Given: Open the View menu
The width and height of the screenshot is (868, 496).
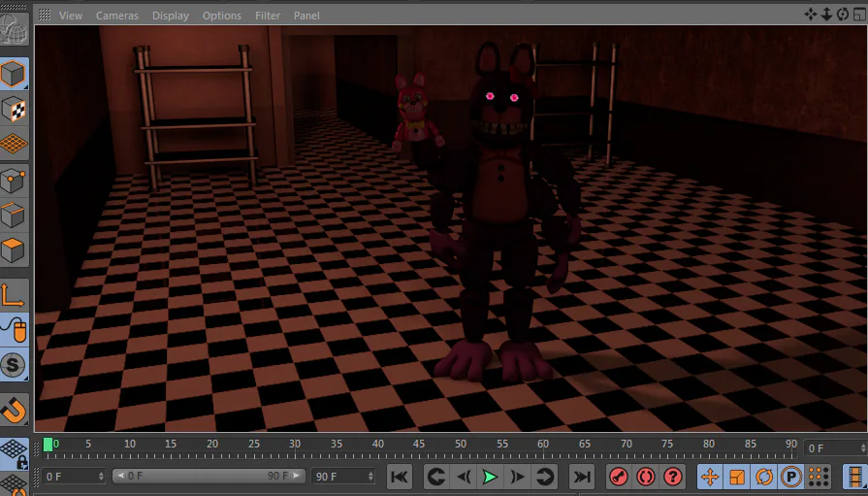Looking at the screenshot, I should tap(70, 16).
